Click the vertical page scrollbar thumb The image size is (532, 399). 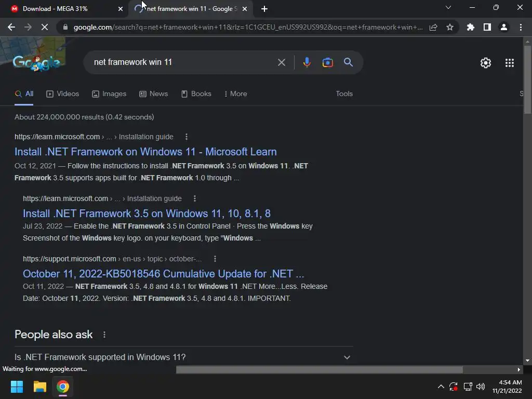pos(527,79)
